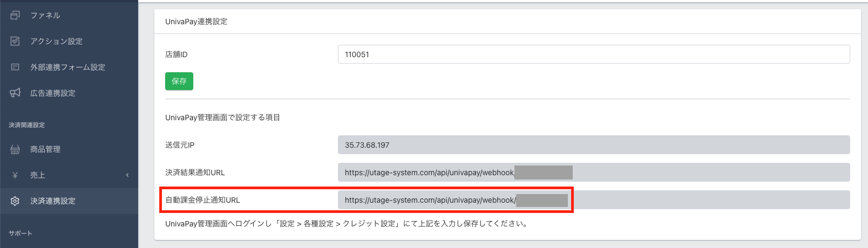Screen dimensions: 868x248
Task: Select 広告連携設定 text in sidebar
Action: point(53,93)
